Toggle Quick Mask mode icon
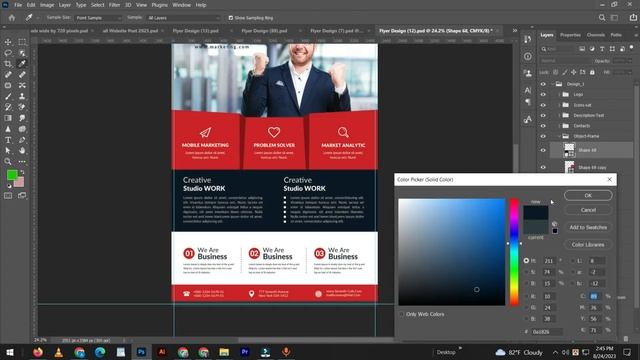 coord(8,196)
